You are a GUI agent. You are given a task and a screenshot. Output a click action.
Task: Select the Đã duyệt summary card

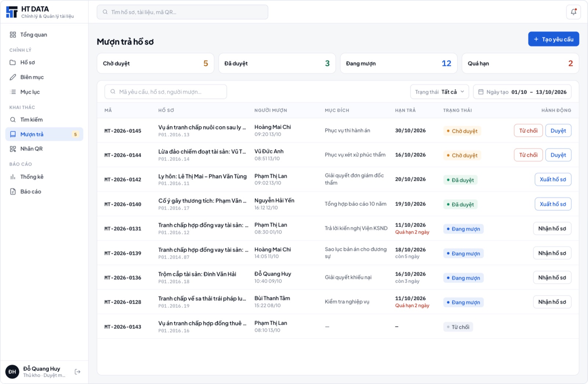(x=277, y=63)
